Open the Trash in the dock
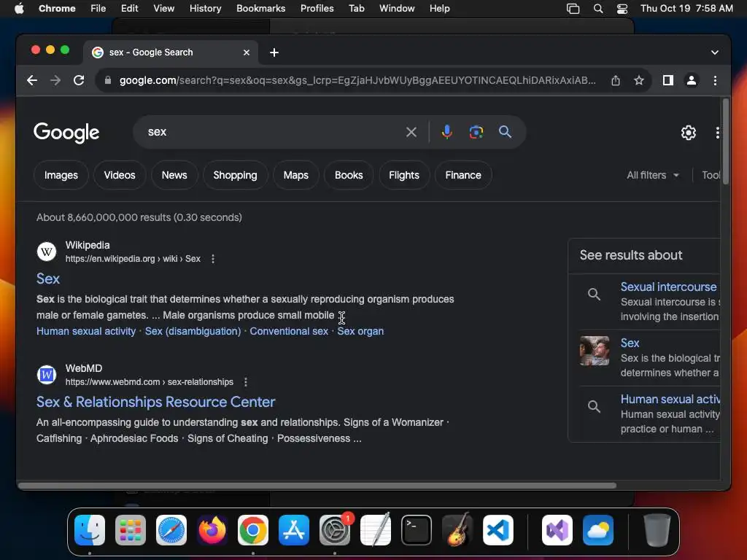Screen dimensions: 747x560 [657, 530]
